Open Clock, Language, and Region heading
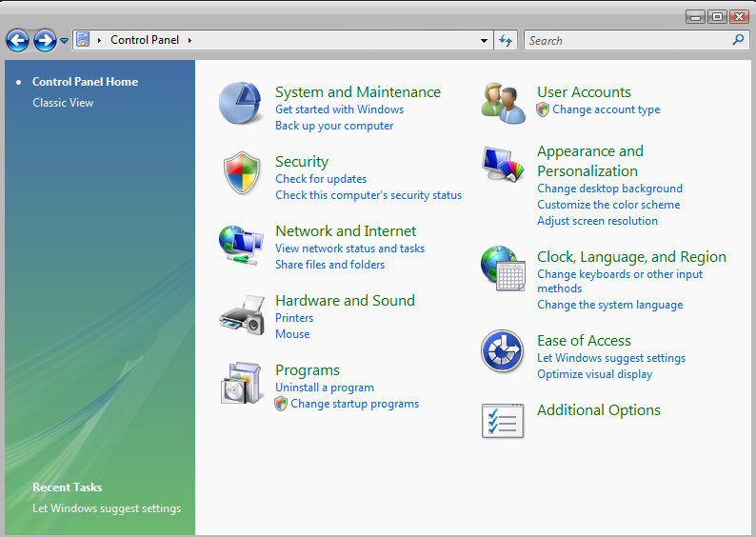Screen dimensions: 756x537 (x=631, y=257)
